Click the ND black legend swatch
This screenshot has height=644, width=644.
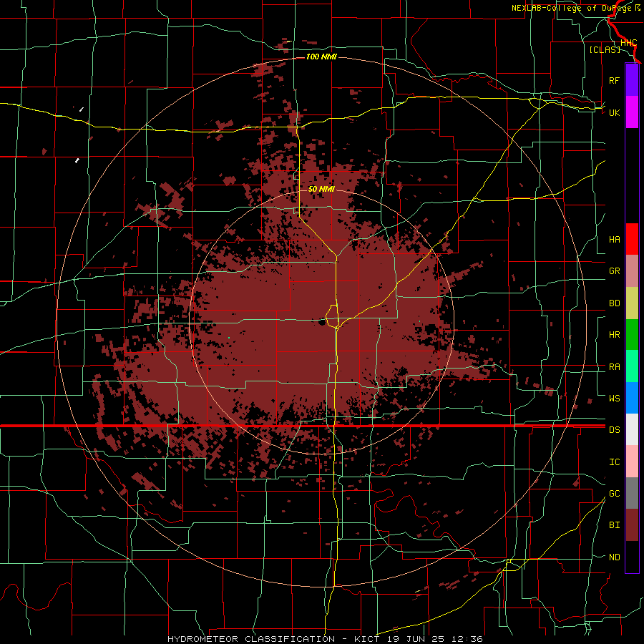click(632, 557)
